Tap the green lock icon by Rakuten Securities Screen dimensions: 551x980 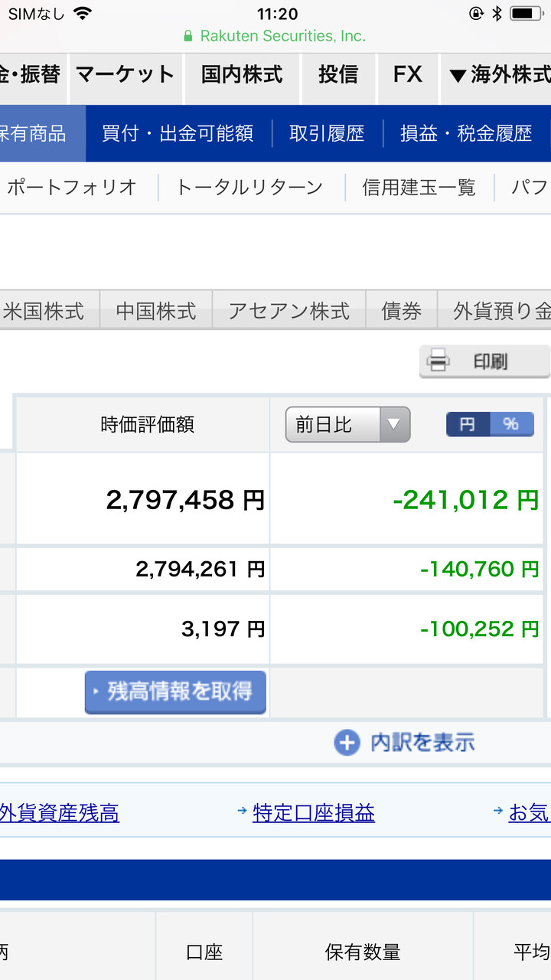click(x=188, y=36)
